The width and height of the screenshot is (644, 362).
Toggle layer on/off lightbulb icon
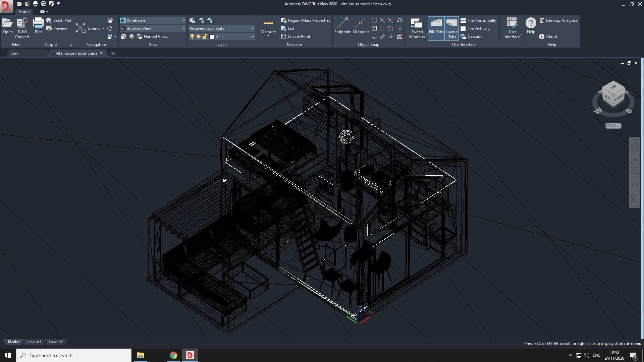point(192,37)
